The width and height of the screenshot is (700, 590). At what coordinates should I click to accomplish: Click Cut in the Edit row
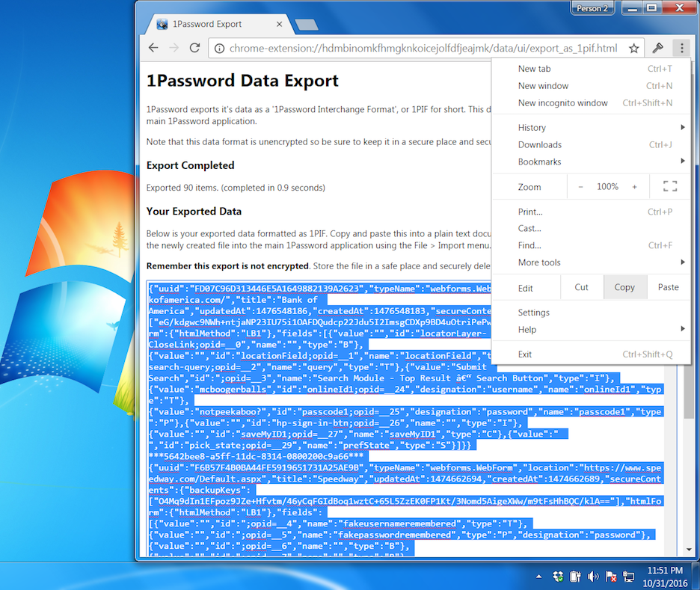(581, 287)
